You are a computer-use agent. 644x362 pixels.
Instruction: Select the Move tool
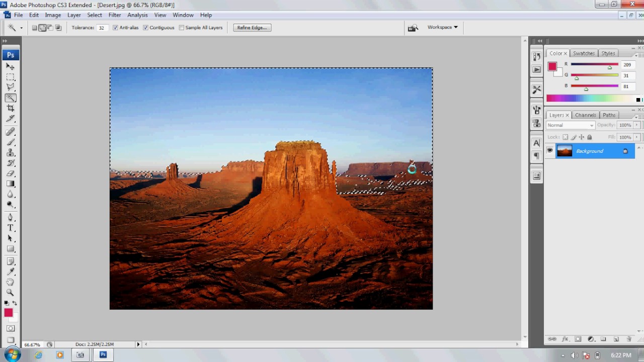click(x=11, y=66)
